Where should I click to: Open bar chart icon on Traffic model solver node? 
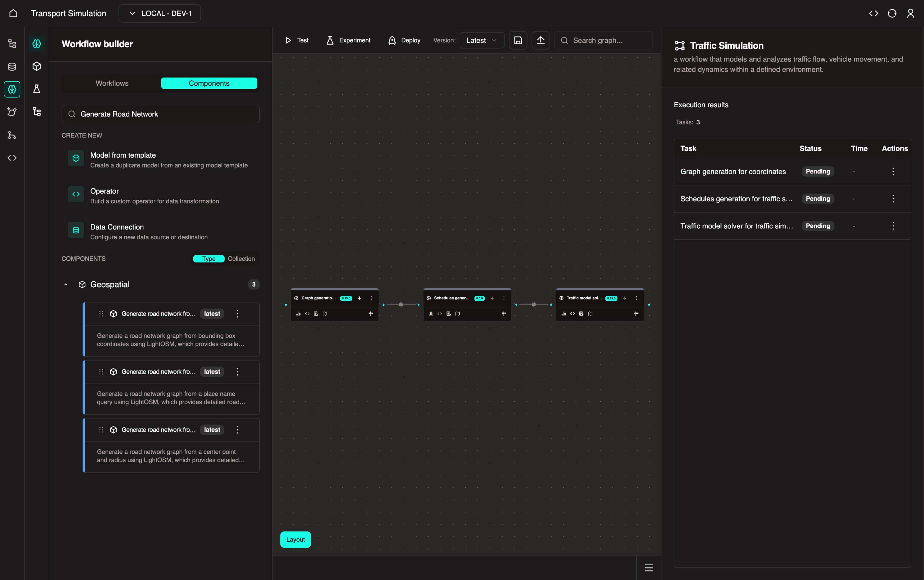click(564, 313)
